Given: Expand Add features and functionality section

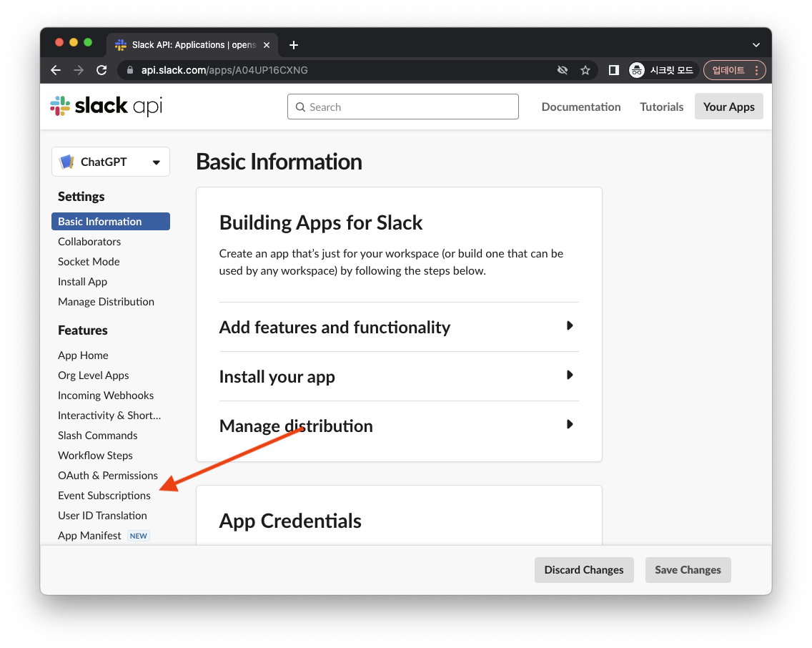Looking at the screenshot, I should pos(399,328).
